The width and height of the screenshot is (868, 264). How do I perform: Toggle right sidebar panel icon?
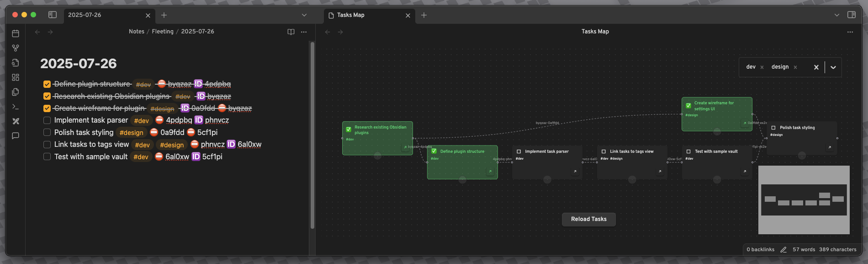pyautogui.click(x=852, y=15)
